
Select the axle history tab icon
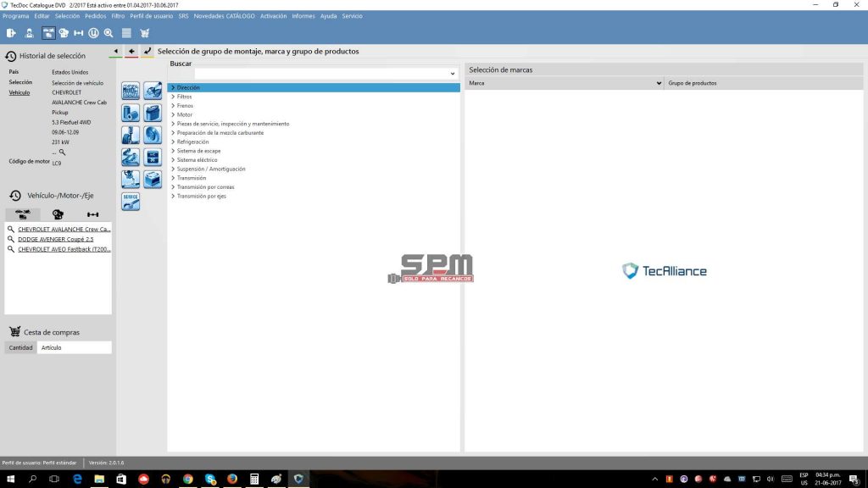tap(92, 214)
